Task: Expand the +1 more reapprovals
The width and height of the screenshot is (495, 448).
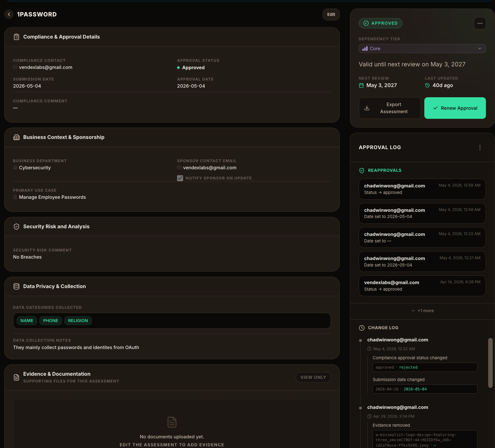Action: (x=423, y=311)
